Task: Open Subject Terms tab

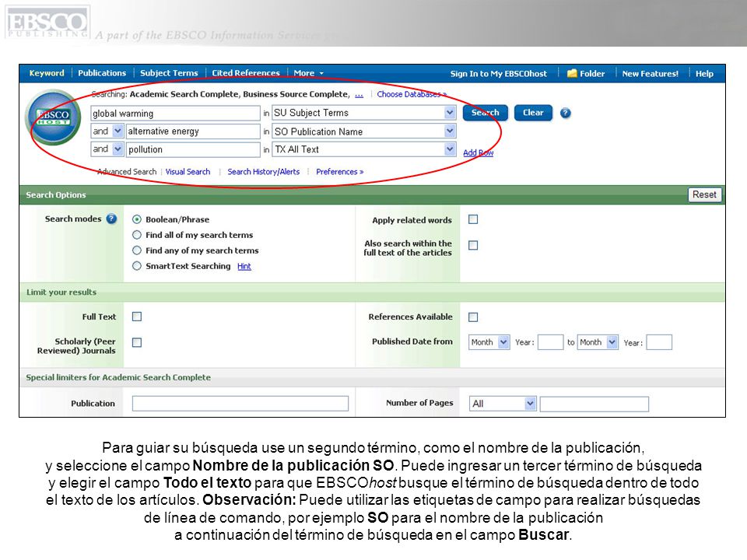Action: tap(169, 73)
